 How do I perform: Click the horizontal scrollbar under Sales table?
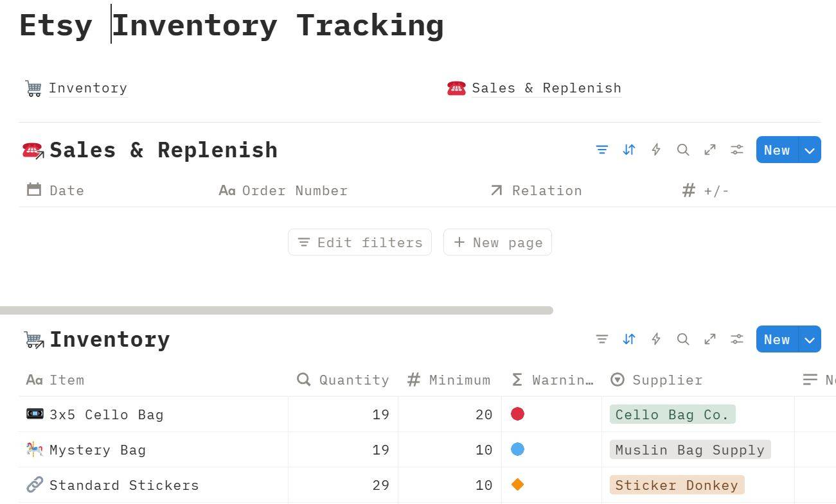276,311
